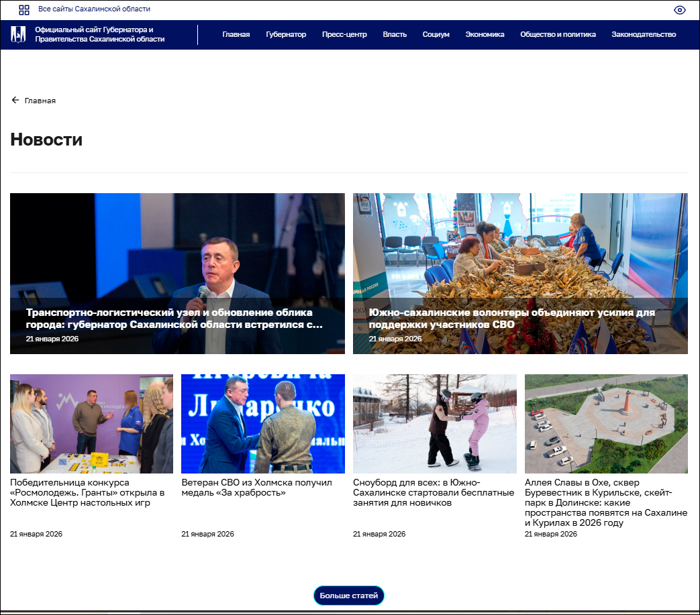Expand the Власть navigation menu
700x615 pixels.
395,35
